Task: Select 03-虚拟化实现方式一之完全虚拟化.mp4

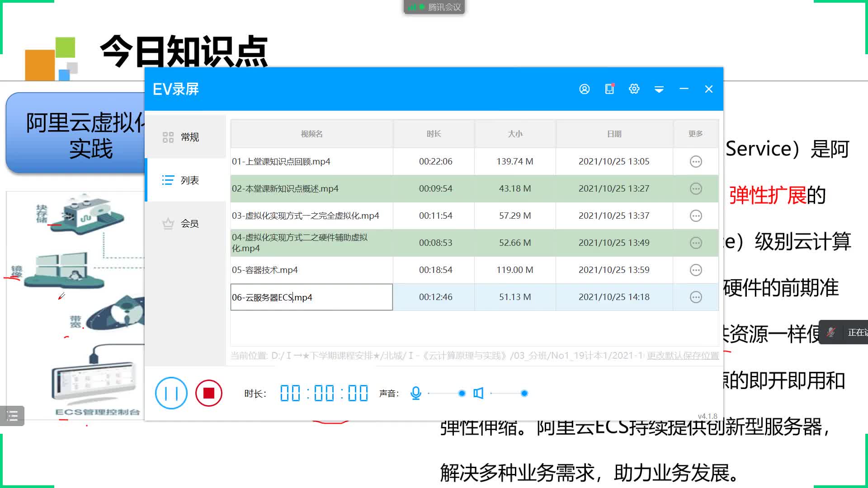Action: tap(306, 216)
